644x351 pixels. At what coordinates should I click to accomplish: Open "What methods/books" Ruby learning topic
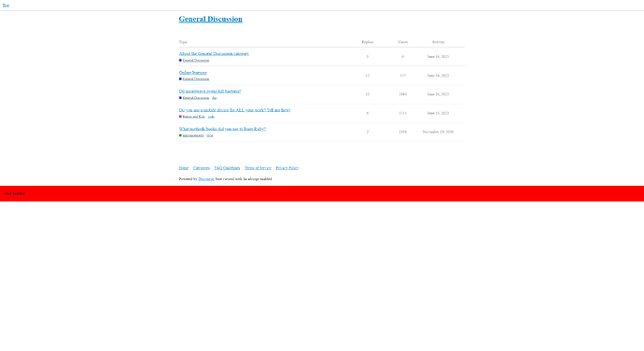(222, 129)
